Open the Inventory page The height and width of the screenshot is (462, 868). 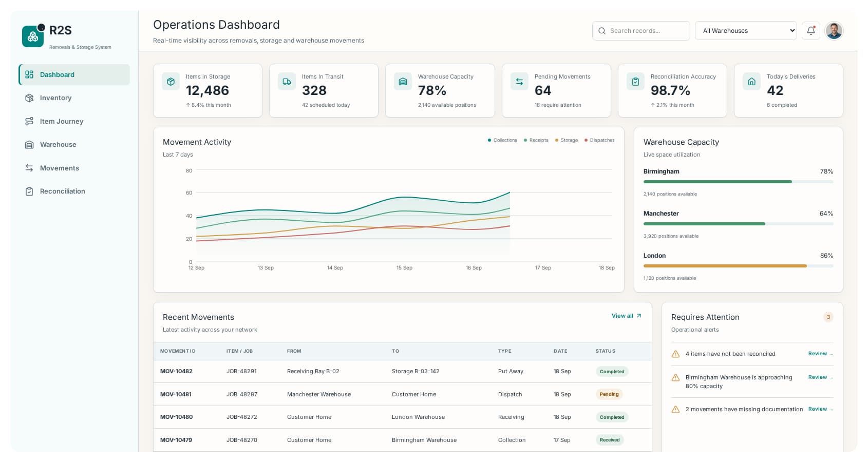(74, 98)
